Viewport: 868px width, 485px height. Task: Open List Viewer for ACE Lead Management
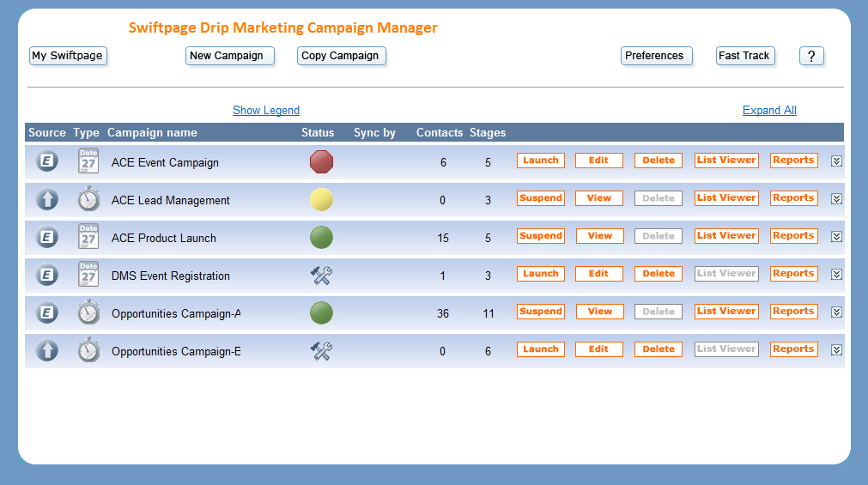pyautogui.click(x=726, y=198)
